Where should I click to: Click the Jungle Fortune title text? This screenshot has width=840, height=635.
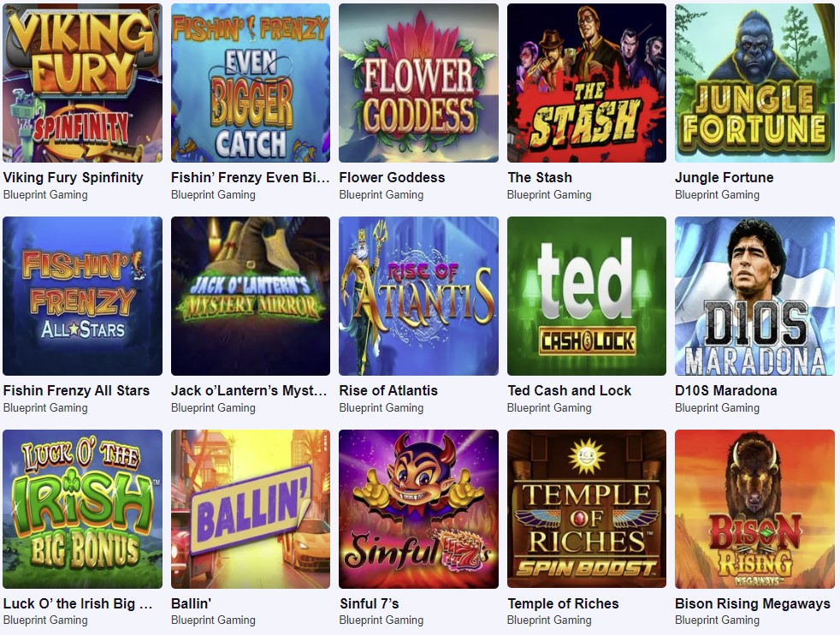[x=725, y=177]
